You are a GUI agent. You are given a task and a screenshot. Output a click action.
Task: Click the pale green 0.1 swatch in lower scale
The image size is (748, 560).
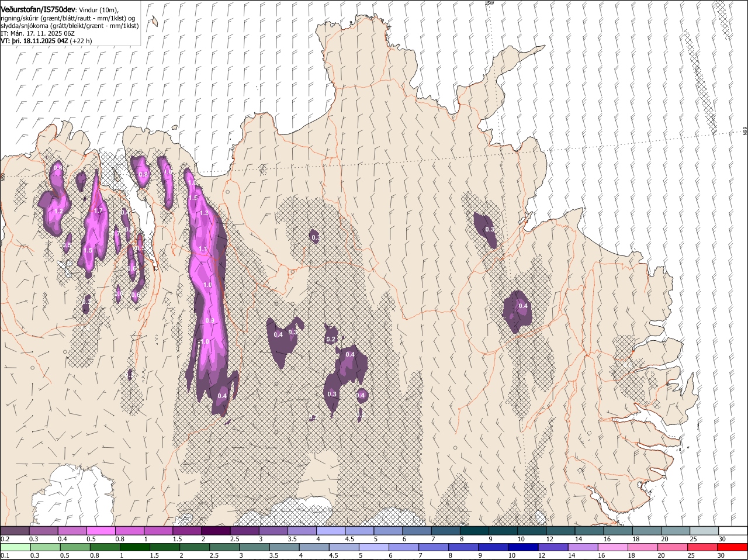[15, 547]
